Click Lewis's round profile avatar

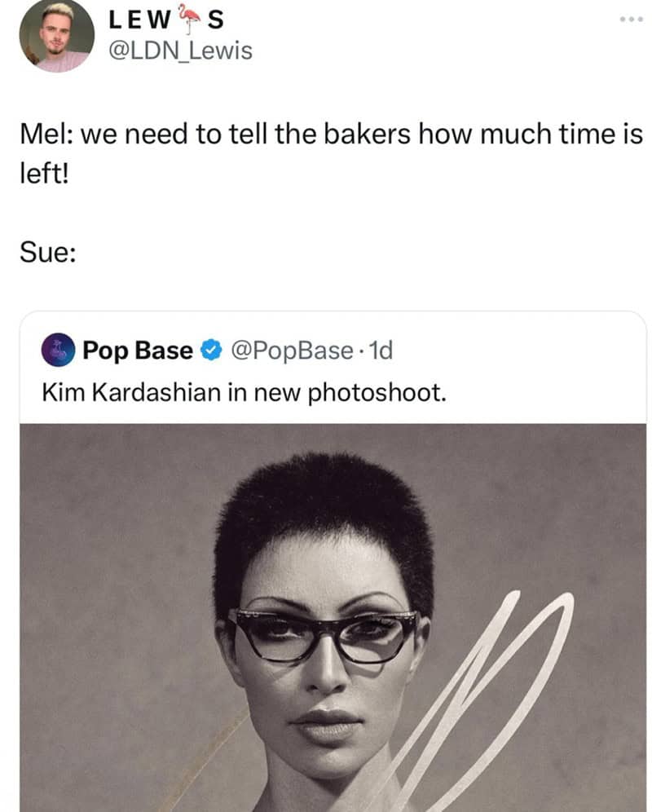tap(56, 37)
